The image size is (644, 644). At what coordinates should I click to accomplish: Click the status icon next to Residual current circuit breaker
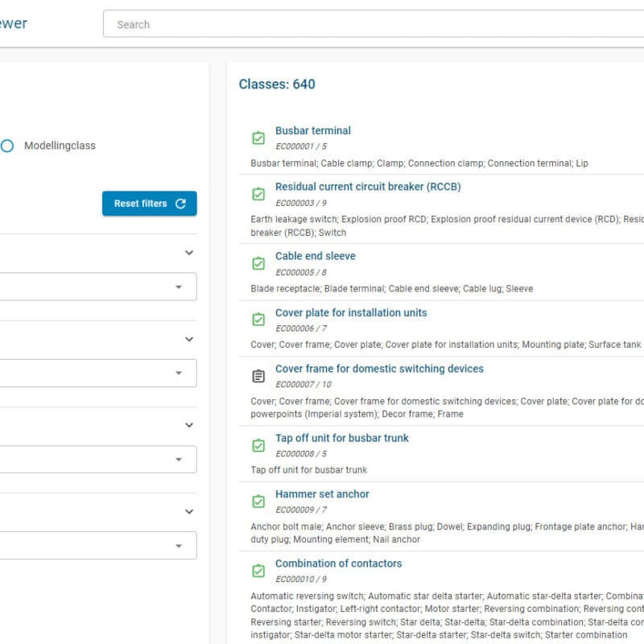coord(258,195)
